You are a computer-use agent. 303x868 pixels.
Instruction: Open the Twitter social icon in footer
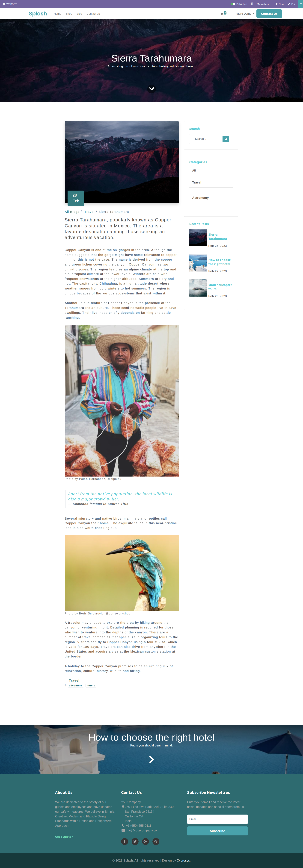coord(135,841)
